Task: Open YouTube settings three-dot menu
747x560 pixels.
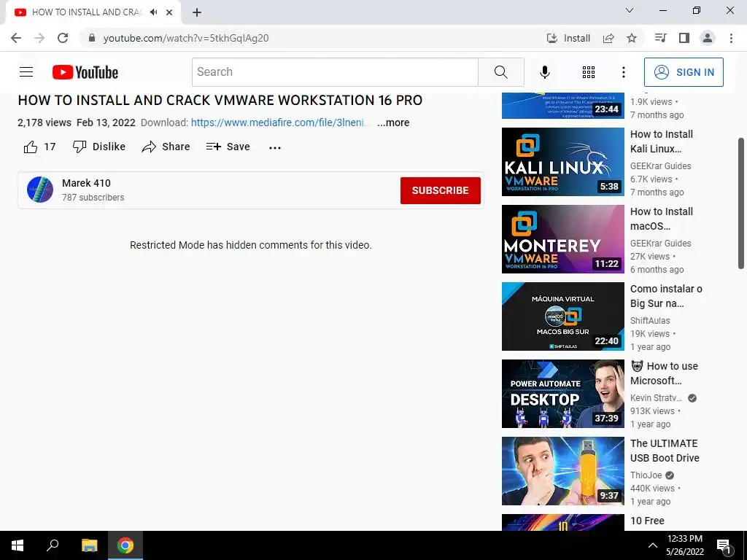Action: 623,72
